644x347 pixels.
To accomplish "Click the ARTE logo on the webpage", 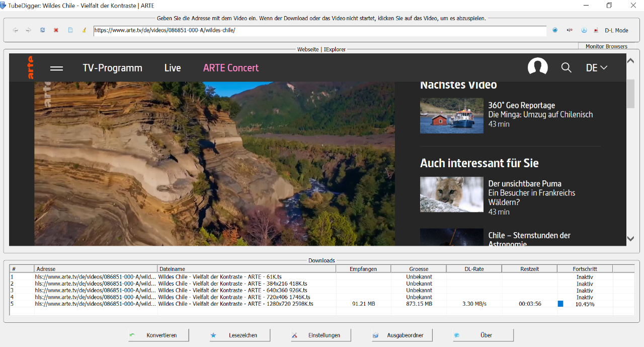I will (x=31, y=67).
